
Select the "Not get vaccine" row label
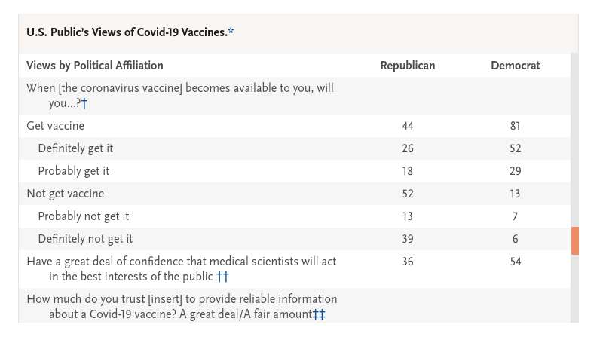pyautogui.click(x=65, y=194)
